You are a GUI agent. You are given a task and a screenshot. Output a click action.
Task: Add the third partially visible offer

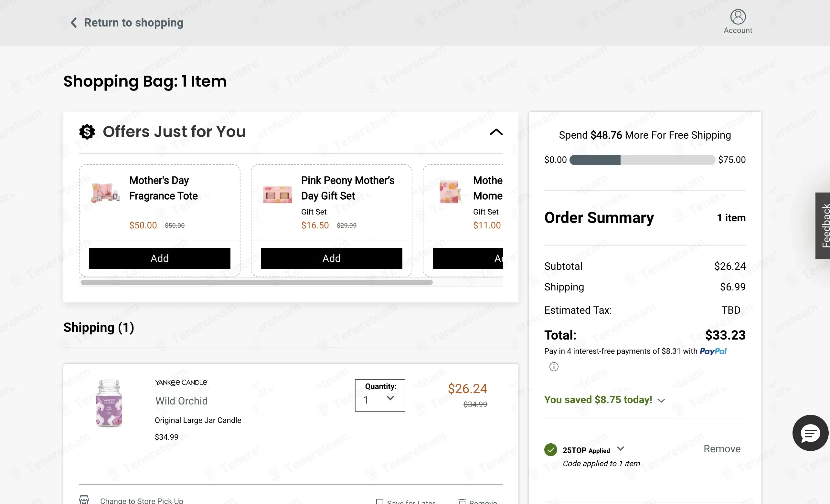(x=468, y=258)
